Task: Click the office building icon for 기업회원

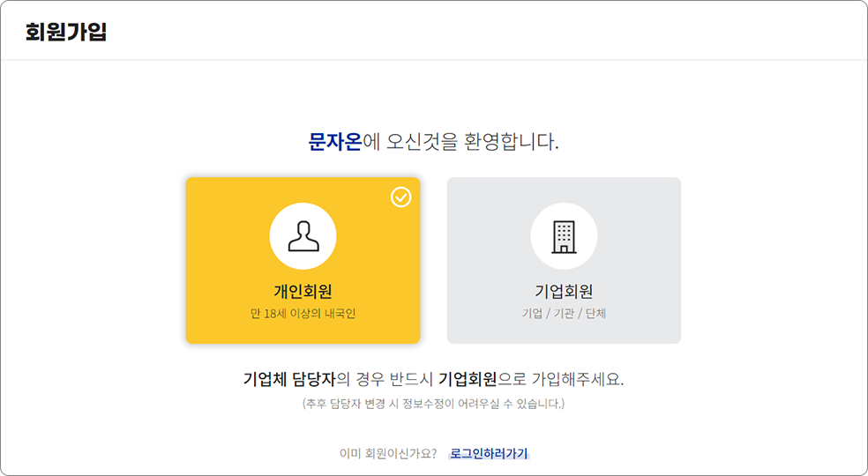Action: [564, 236]
